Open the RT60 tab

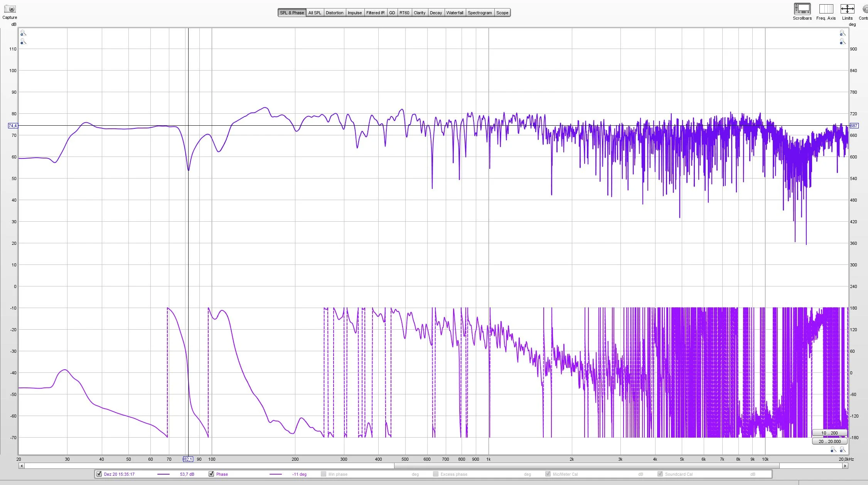coord(405,13)
